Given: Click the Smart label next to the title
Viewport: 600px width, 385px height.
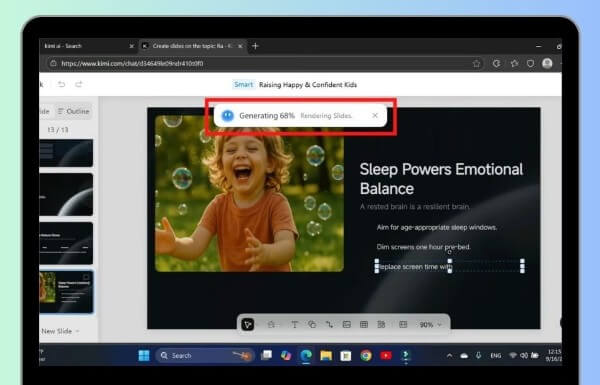Looking at the screenshot, I should click(x=243, y=85).
